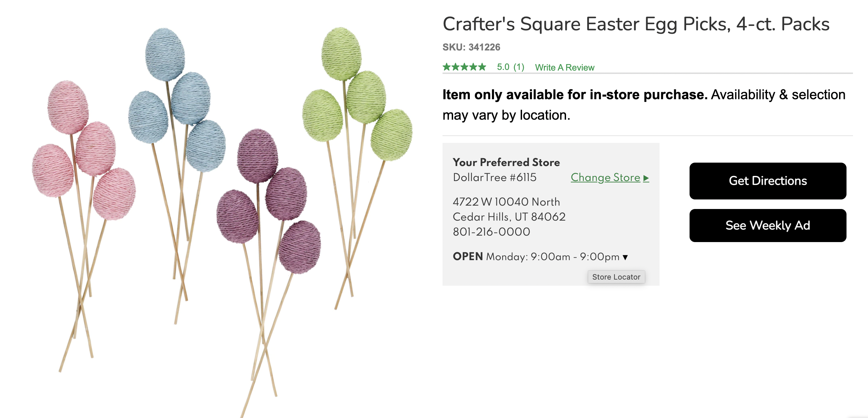Click the Cedar Hills store address

(x=509, y=209)
